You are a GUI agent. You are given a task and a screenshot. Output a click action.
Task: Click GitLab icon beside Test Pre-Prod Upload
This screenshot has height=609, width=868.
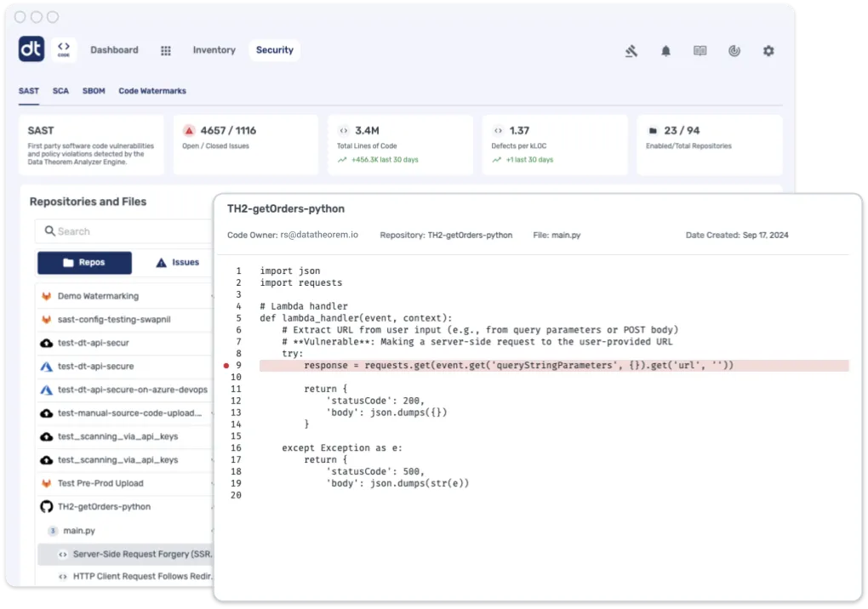pos(47,483)
